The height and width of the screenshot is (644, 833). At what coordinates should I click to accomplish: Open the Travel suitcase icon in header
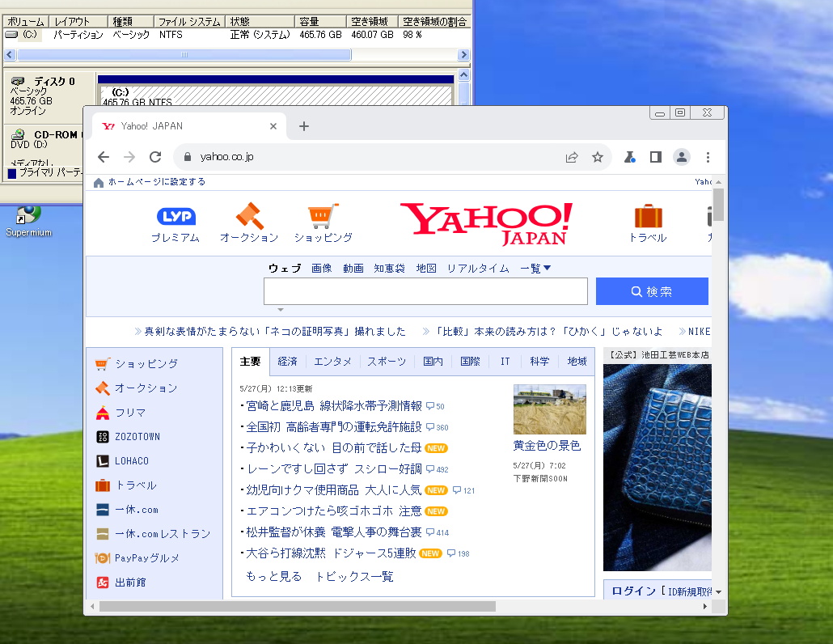pos(648,216)
